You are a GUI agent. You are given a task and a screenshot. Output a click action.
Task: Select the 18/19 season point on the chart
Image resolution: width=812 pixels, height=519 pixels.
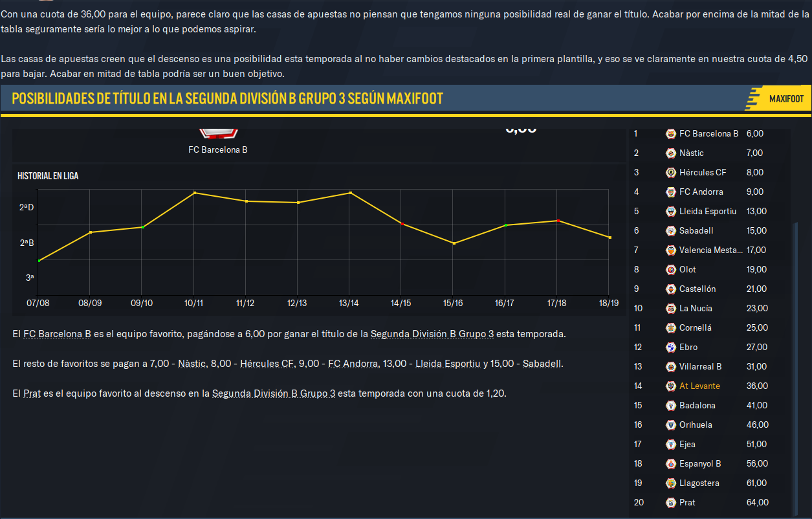coord(609,237)
